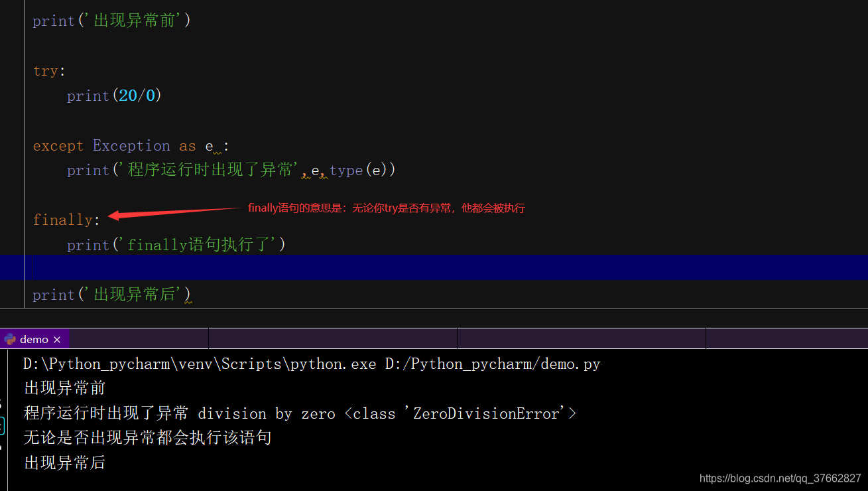The image size is (868, 491).
Task: Click the '无论是否出现异常都会执行该语句' output line
Action: (148, 437)
